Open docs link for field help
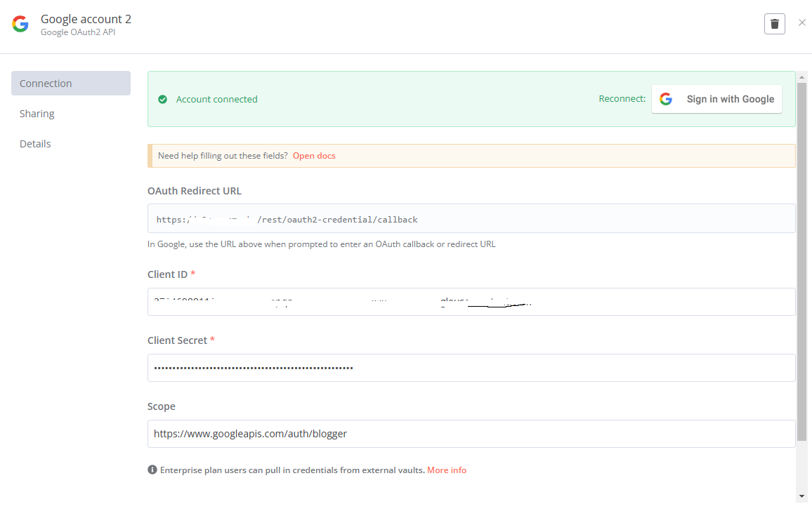This screenshot has height=511, width=812. [x=314, y=156]
